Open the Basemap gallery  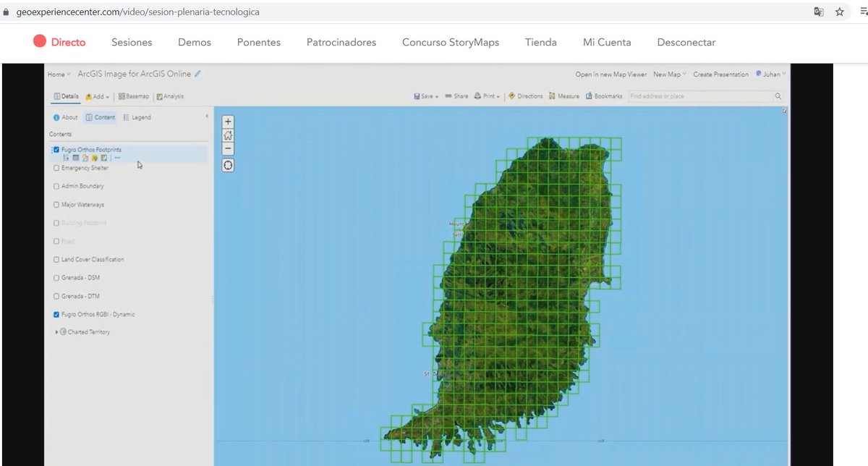tap(133, 96)
